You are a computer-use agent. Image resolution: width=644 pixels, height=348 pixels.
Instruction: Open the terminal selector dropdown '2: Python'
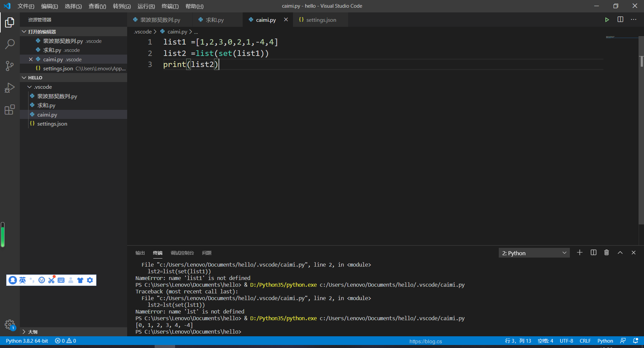click(x=534, y=253)
